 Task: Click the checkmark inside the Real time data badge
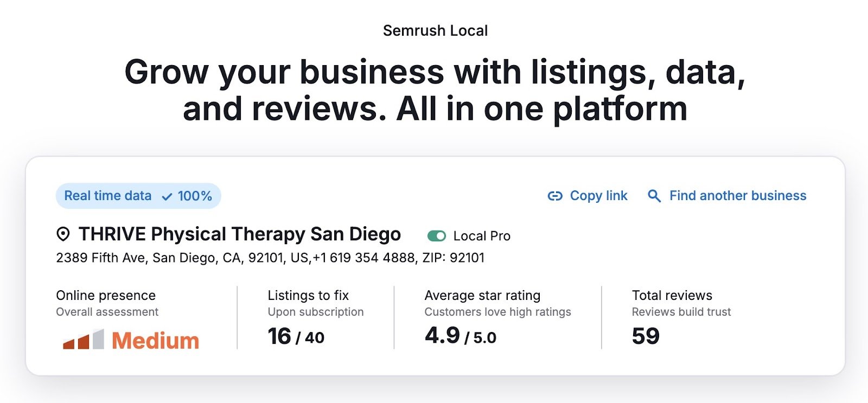[x=166, y=196]
